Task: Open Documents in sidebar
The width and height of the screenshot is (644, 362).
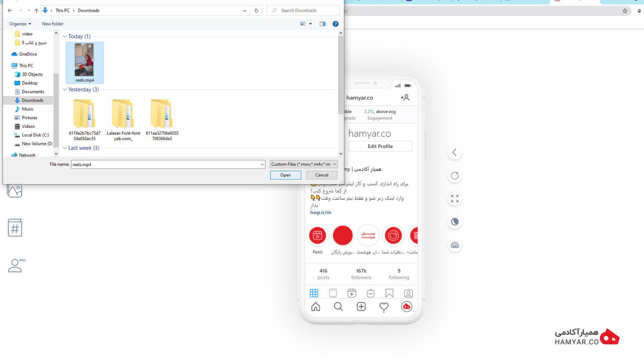Action: click(33, 92)
